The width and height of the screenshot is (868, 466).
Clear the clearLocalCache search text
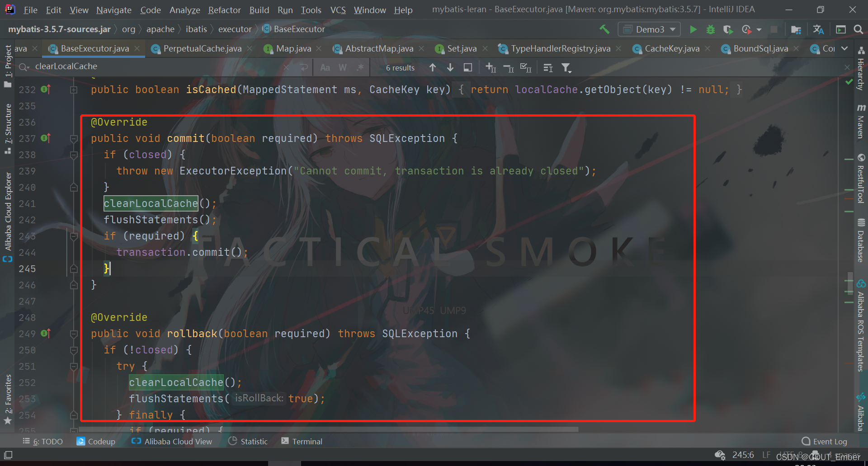[x=286, y=67]
